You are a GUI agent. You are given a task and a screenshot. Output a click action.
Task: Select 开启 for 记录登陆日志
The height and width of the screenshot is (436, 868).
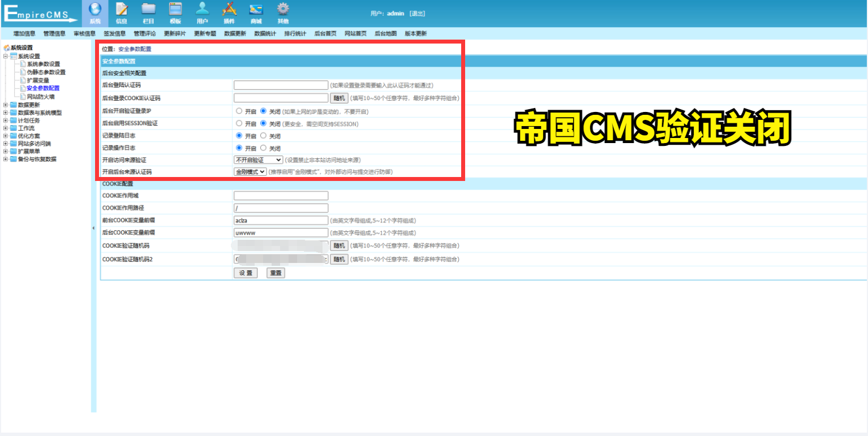pyautogui.click(x=239, y=136)
